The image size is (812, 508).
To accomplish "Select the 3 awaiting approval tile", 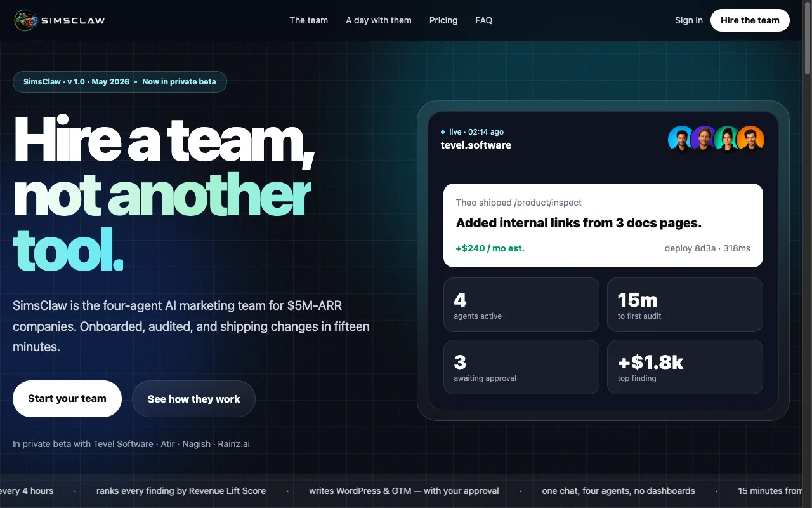I will 521,367.
